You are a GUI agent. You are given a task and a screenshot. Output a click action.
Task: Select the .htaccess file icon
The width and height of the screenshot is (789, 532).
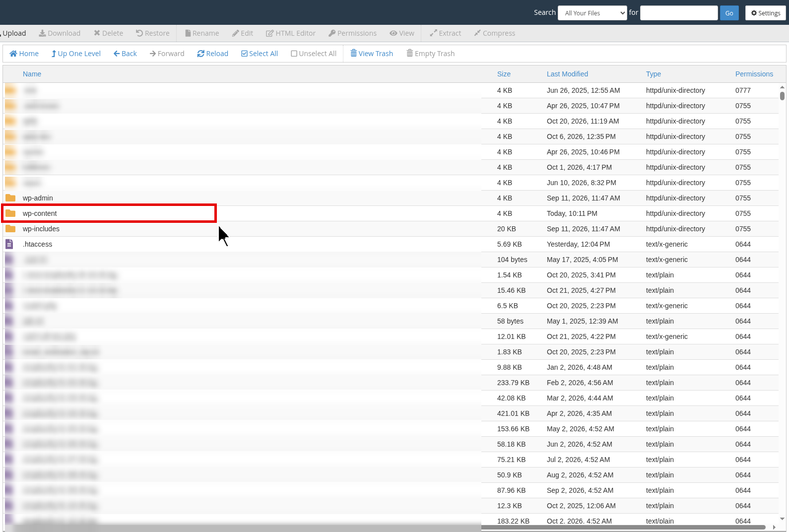9,244
